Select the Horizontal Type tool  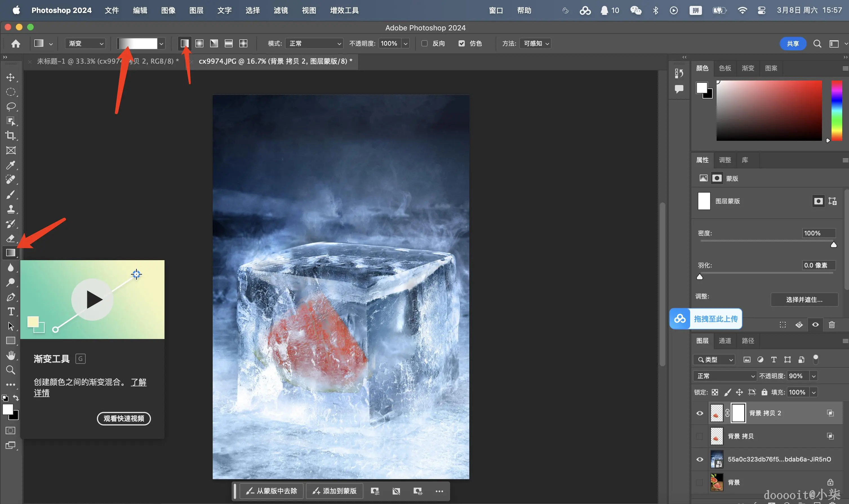click(10, 311)
